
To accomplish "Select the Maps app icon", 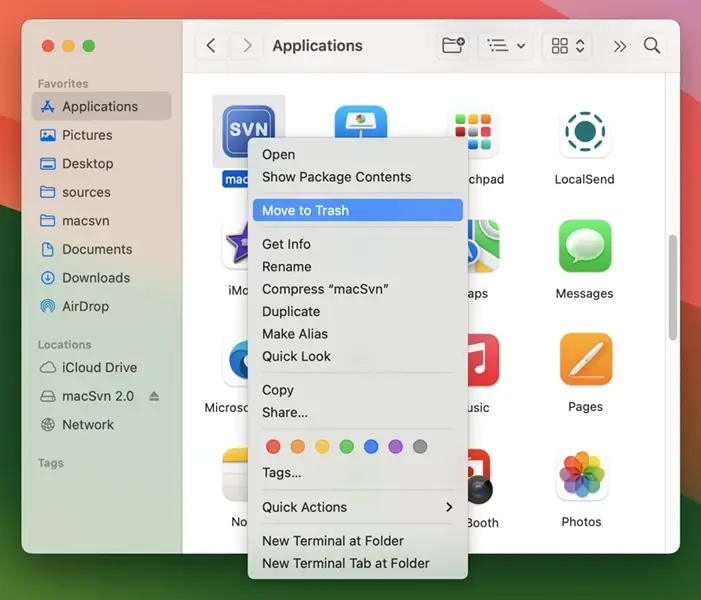I will (x=484, y=246).
